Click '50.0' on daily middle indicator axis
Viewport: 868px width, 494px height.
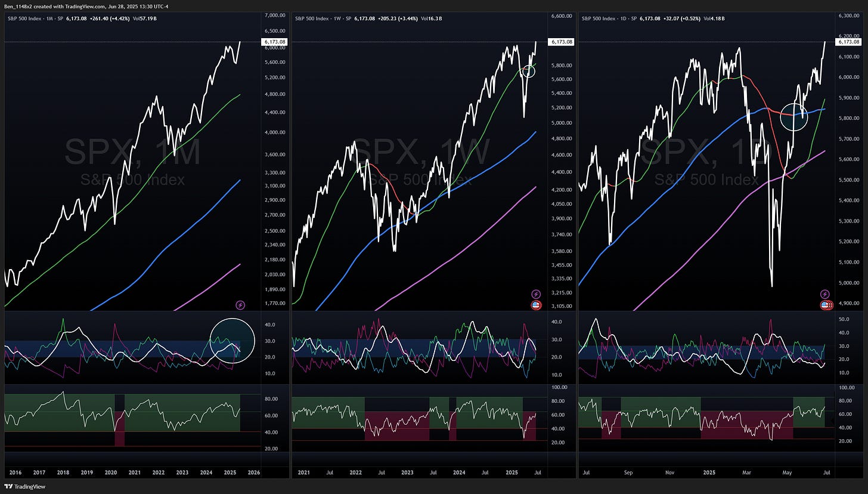(x=844, y=320)
